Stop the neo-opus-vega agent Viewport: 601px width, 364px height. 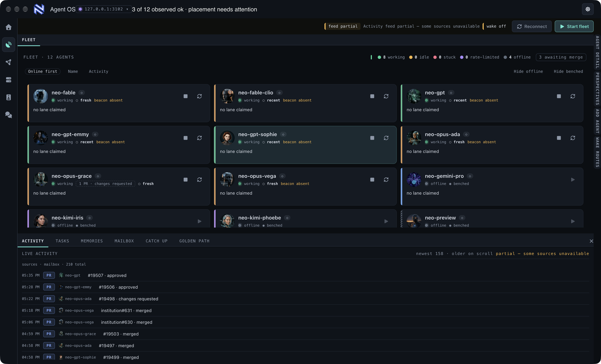[x=372, y=180]
